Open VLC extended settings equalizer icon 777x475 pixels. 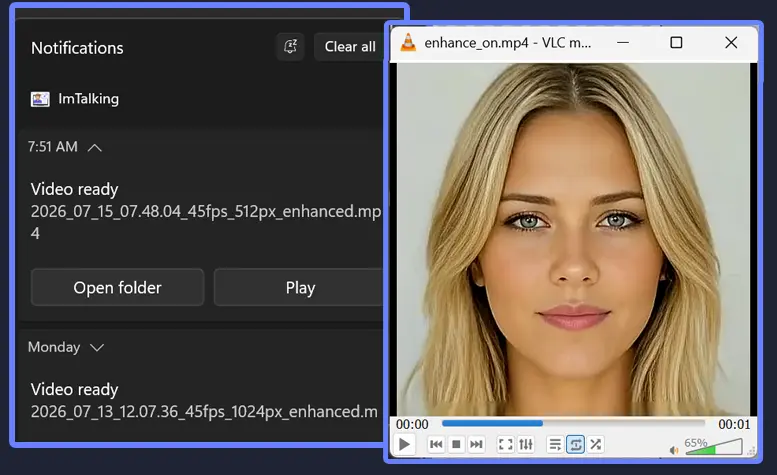click(526, 444)
